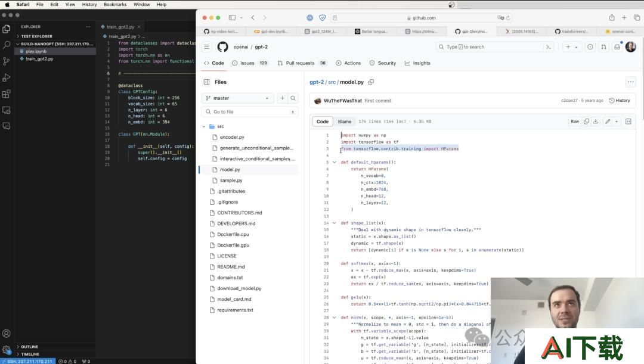Image resolution: width=644 pixels, height=364 pixels.
Task: Click Raw button
Action: (575, 122)
